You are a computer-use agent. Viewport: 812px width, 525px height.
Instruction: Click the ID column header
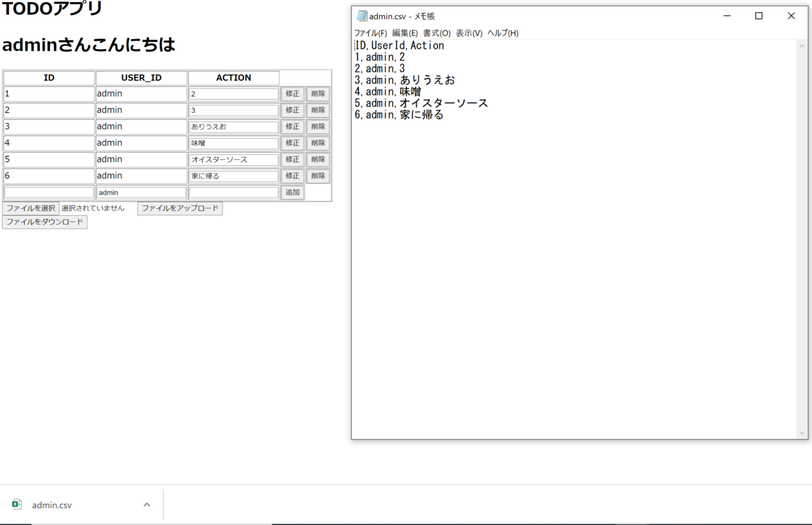[49, 78]
